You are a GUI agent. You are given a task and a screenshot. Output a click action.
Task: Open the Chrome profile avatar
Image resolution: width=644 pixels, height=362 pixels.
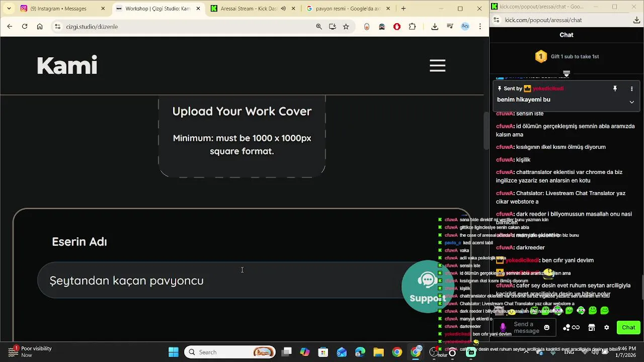tap(465, 27)
